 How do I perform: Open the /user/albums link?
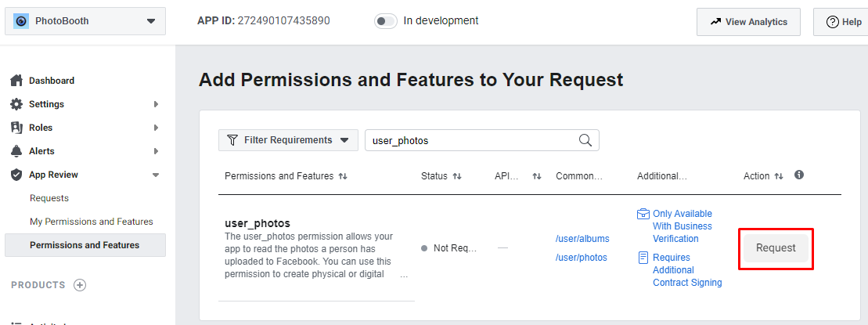582,239
